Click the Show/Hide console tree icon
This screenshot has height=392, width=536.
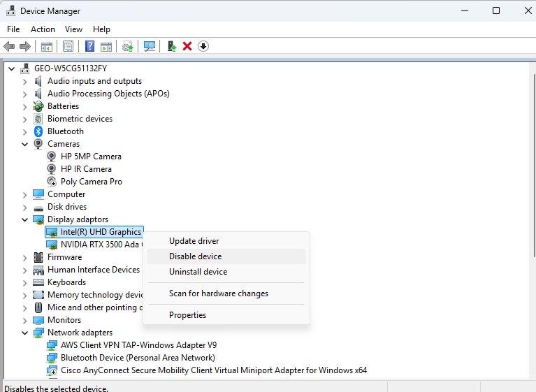click(46, 46)
